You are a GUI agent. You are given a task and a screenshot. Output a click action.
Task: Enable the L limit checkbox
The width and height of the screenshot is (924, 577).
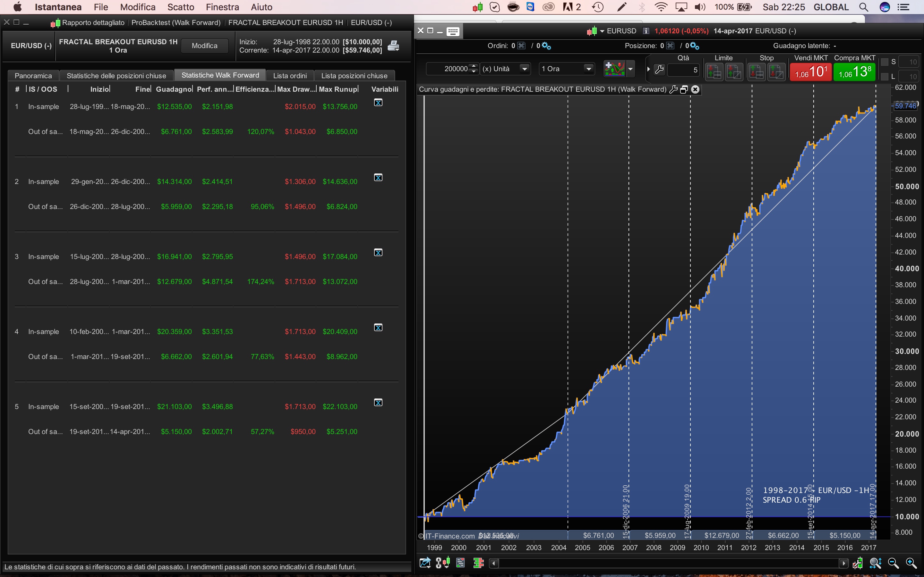pyautogui.click(x=884, y=77)
